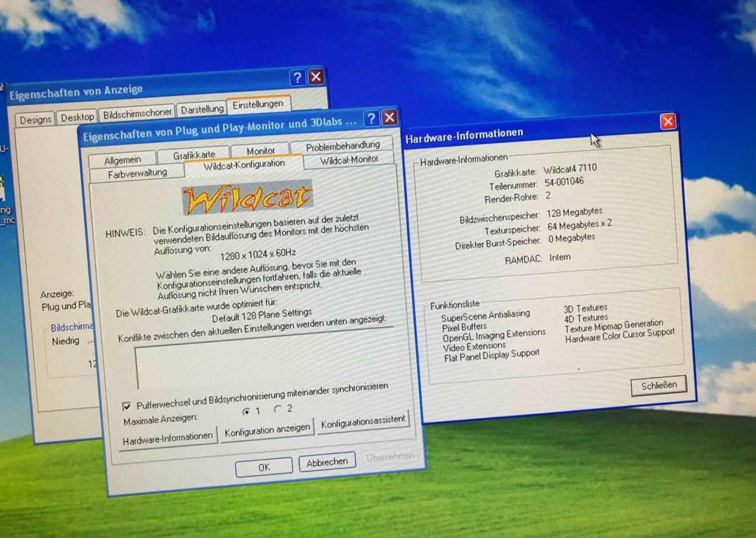756x538 pixels.
Task: Click the greyed Übernehmen button
Action: click(390, 456)
